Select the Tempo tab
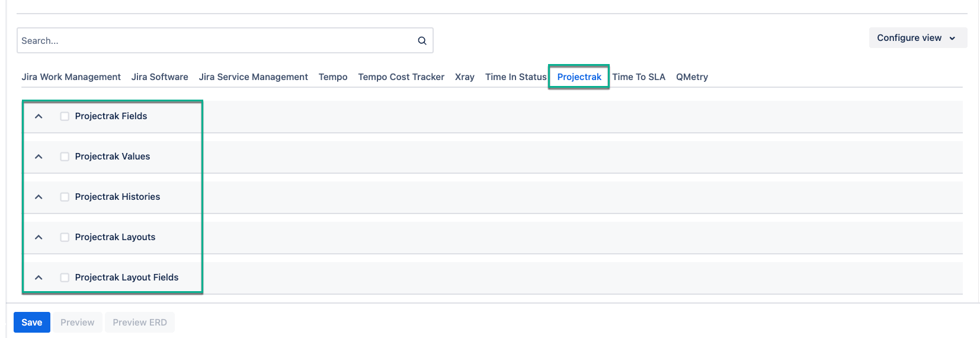Viewport: 980px width, 338px height. tap(333, 77)
